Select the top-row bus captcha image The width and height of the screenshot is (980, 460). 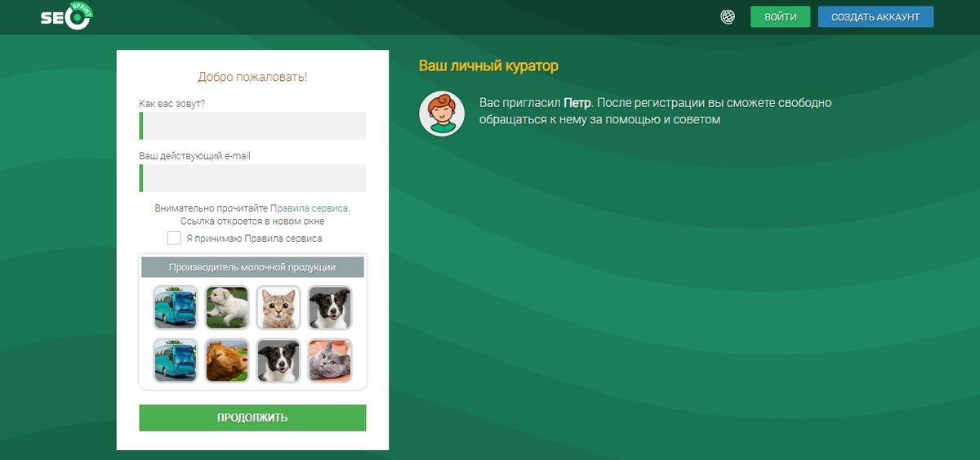click(x=176, y=307)
